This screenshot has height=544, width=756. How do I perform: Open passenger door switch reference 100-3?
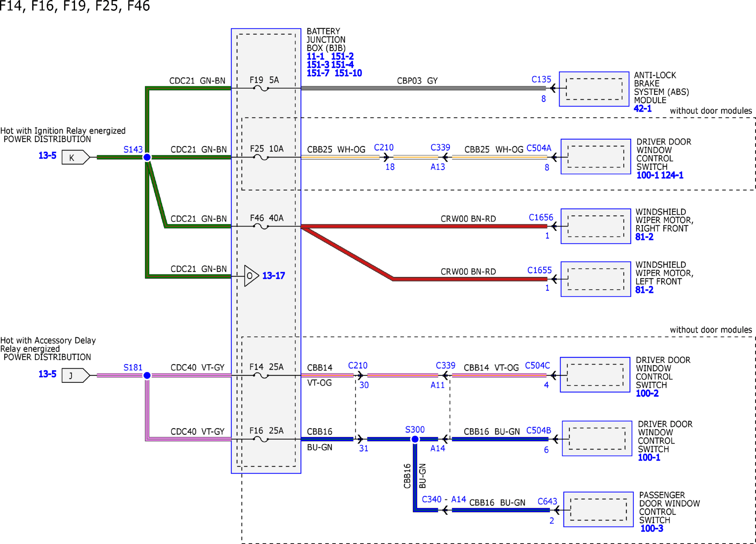(x=652, y=528)
